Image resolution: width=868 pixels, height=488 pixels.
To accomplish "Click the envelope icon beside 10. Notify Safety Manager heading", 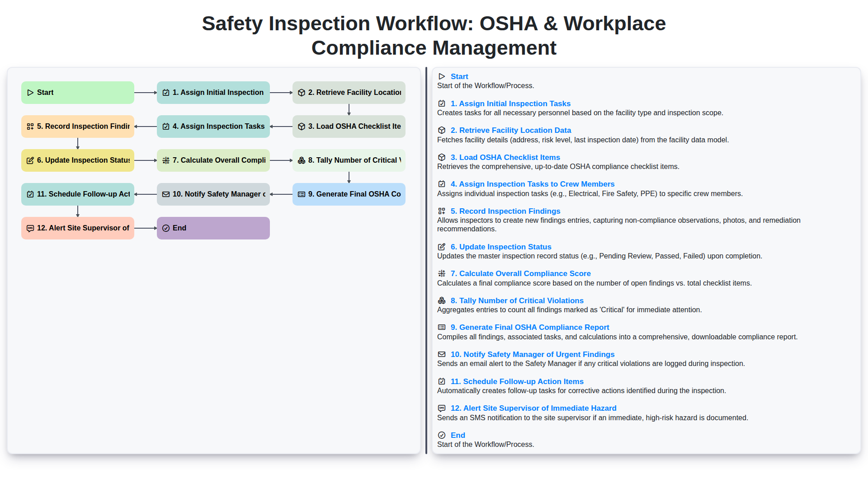I will [442, 354].
